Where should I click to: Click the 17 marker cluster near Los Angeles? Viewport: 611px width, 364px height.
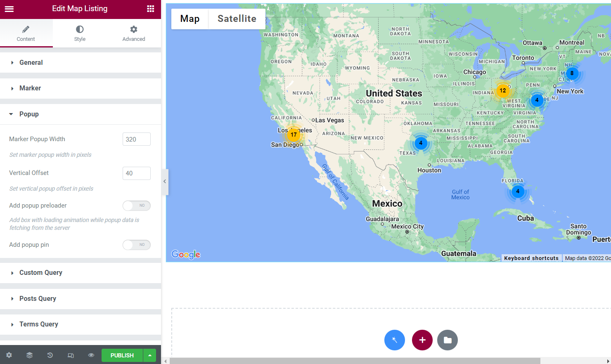tap(294, 135)
